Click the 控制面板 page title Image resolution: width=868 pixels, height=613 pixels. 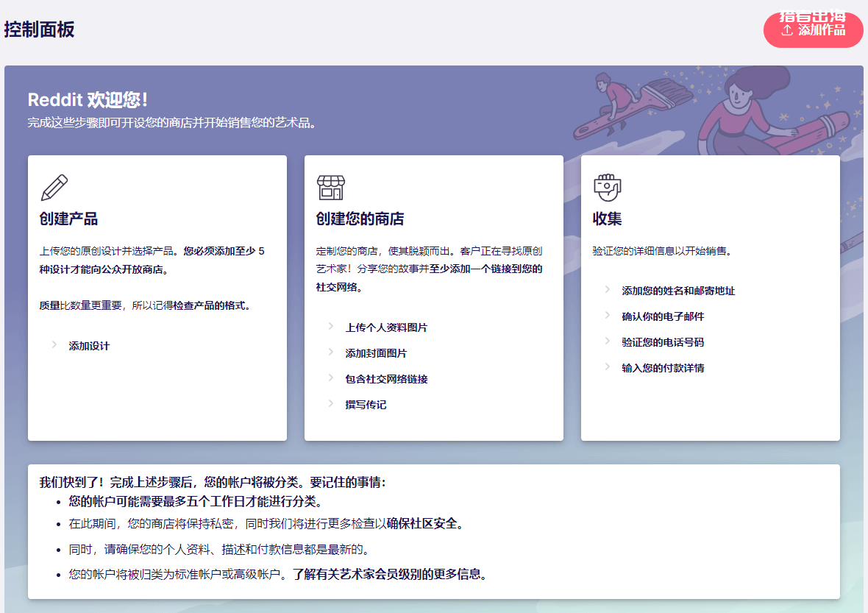pyautogui.click(x=39, y=29)
